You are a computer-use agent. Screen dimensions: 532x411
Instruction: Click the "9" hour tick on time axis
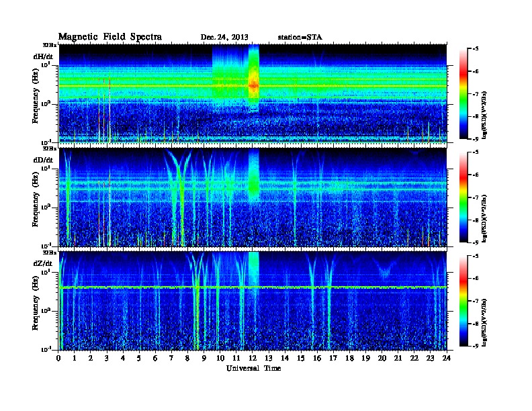click(204, 358)
